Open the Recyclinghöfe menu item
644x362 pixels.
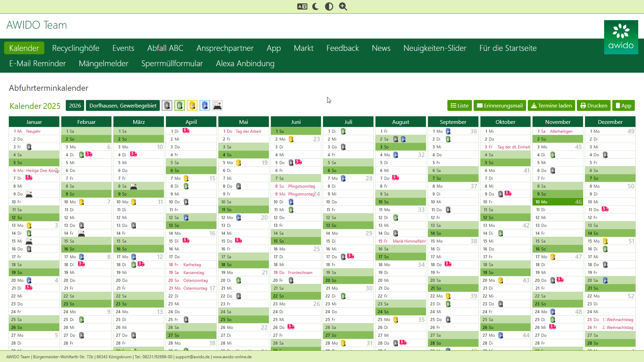coord(76,48)
